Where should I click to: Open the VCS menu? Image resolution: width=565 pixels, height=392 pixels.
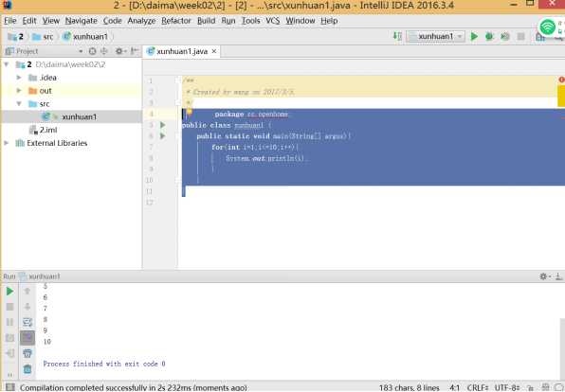point(272,21)
